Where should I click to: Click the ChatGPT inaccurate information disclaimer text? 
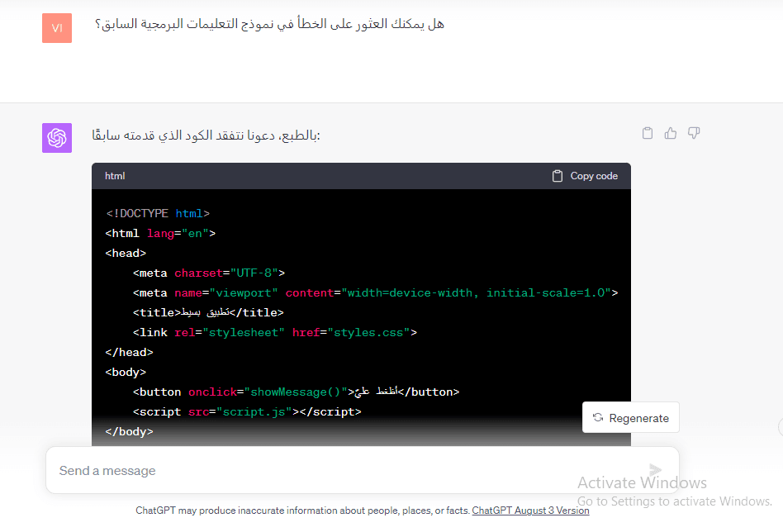tap(302, 511)
